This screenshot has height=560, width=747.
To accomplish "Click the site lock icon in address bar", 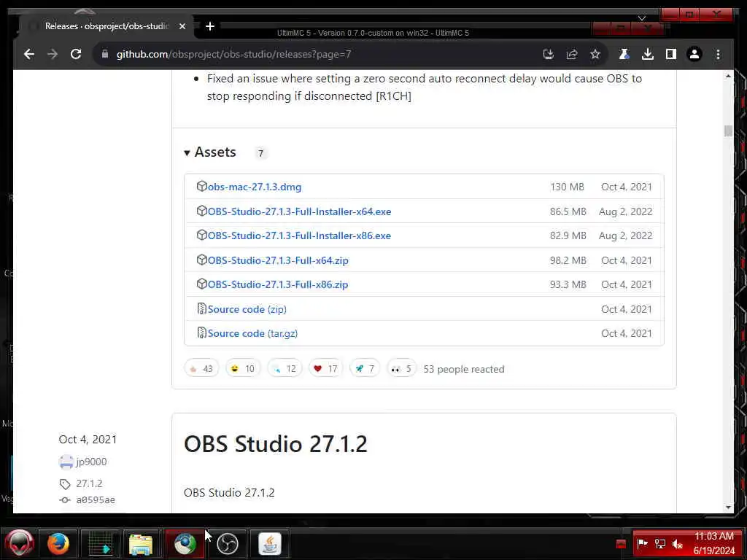I will tap(105, 54).
